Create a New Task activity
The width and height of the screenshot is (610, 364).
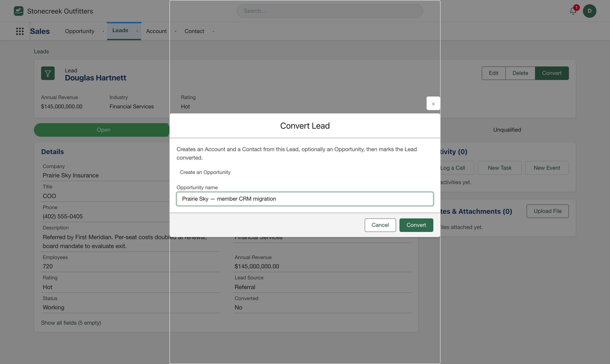(x=499, y=168)
